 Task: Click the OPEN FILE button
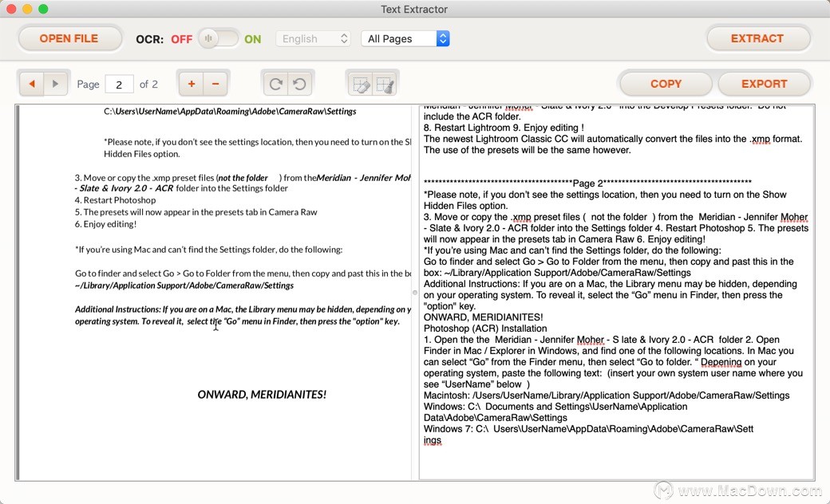click(x=69, y=38)
